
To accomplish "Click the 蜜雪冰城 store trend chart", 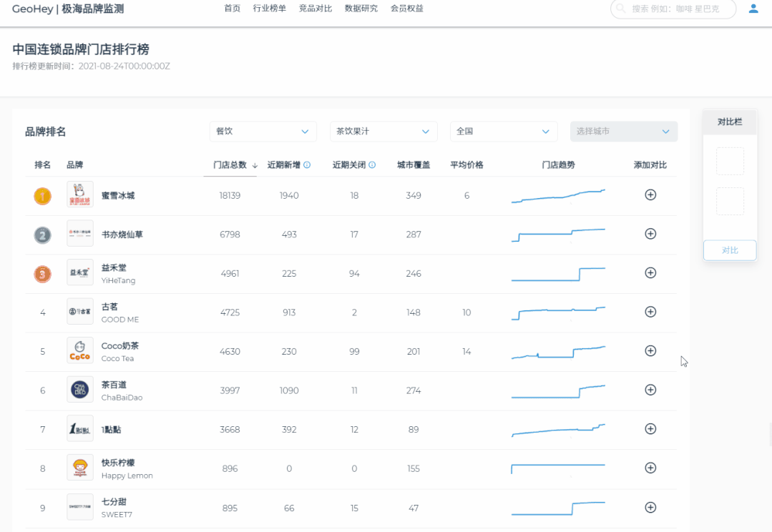I will pyautogui.click(x=558, y=196).
